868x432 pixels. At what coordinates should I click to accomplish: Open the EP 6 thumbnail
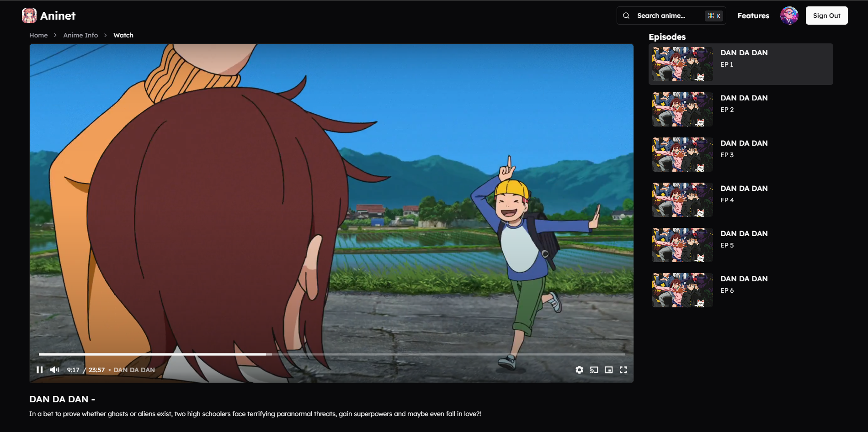click(x=682, y=290)
